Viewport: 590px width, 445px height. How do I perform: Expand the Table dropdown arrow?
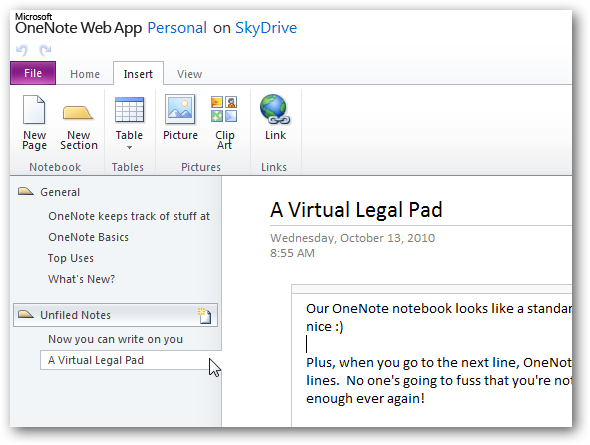click(129, 147)
